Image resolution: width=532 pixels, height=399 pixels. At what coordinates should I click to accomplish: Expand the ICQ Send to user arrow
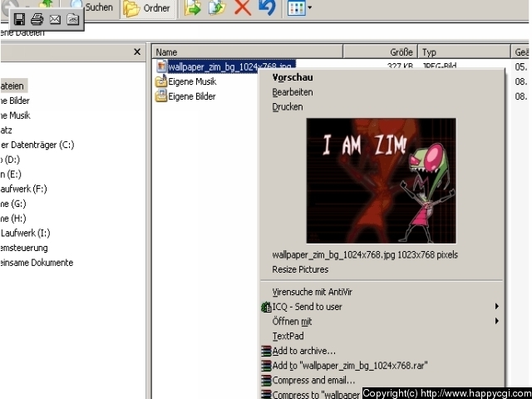pyautogui.click(x=497, y=307)
